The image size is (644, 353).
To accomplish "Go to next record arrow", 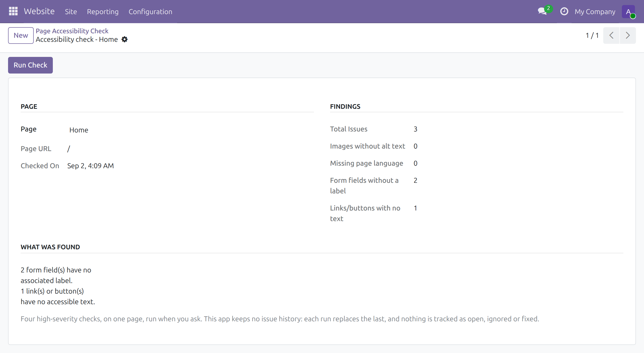I will pos(628,36).
